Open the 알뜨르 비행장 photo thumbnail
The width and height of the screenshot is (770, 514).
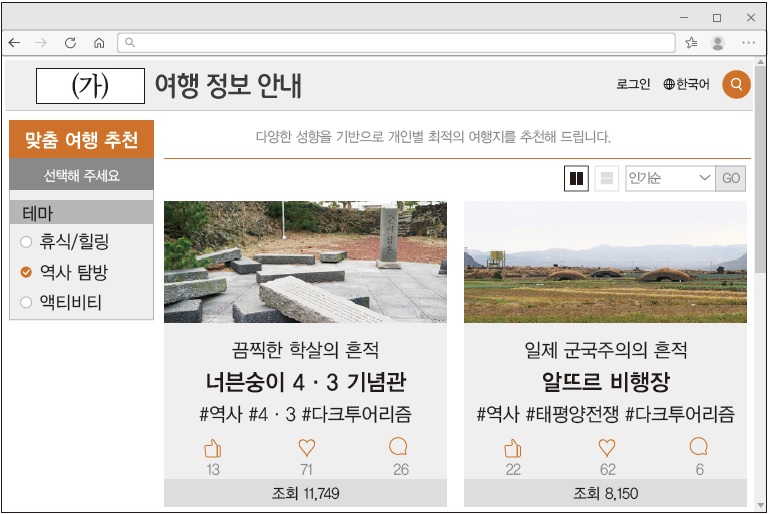click(x=605, y=262)
